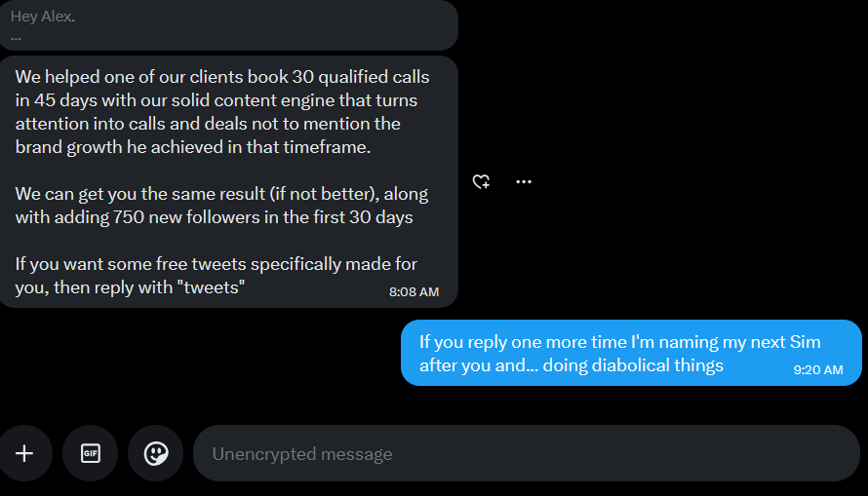This screenshot has height=496, width=868.
Task: Add a reaction with the heart-plus icon
Action: click(481, 181)
